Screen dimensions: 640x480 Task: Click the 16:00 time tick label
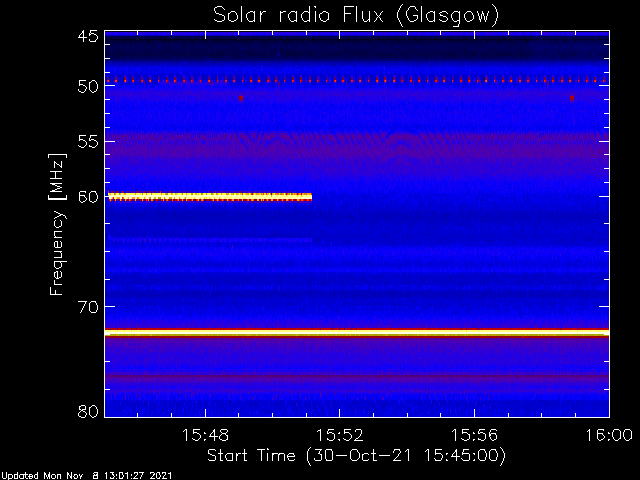click(609, 435)
